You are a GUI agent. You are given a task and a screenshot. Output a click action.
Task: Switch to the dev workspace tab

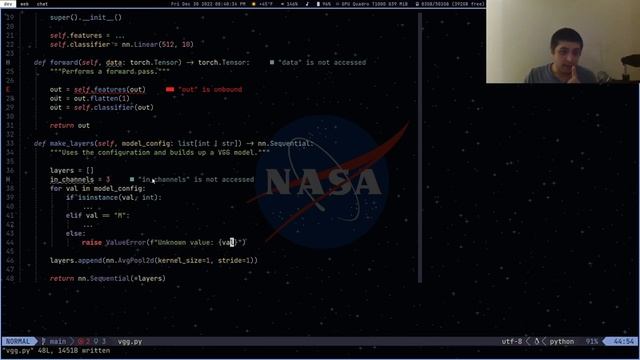8,4
